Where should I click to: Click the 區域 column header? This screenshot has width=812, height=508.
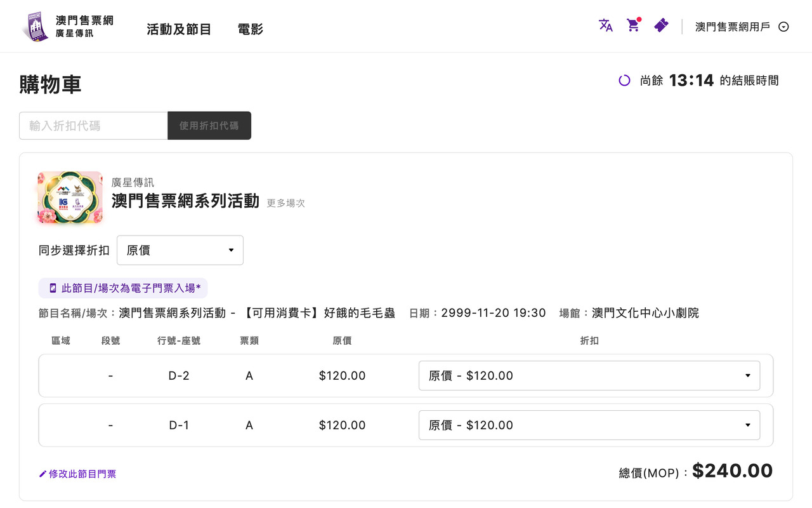[61, 341]
